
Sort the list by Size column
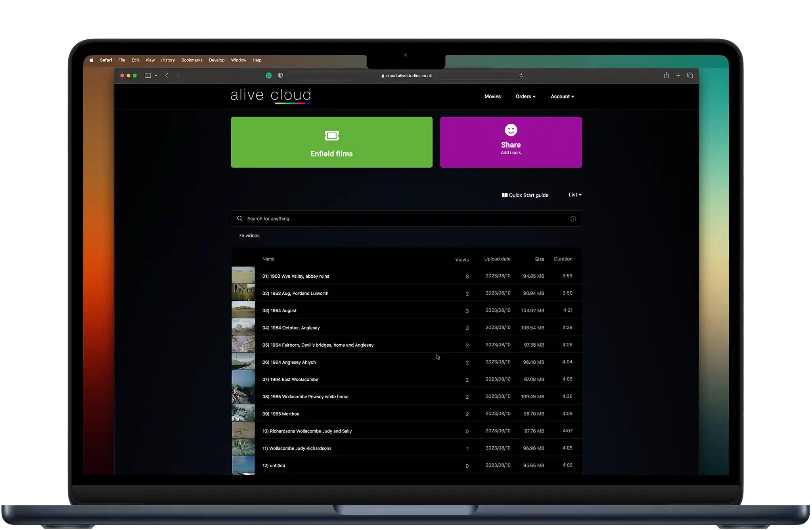click(x=539, y=259)
